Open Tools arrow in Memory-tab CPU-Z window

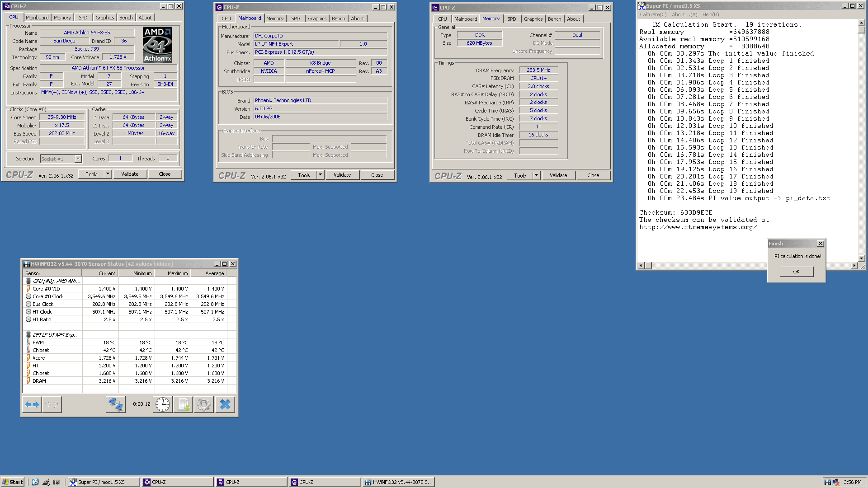(x=536, y=175)
